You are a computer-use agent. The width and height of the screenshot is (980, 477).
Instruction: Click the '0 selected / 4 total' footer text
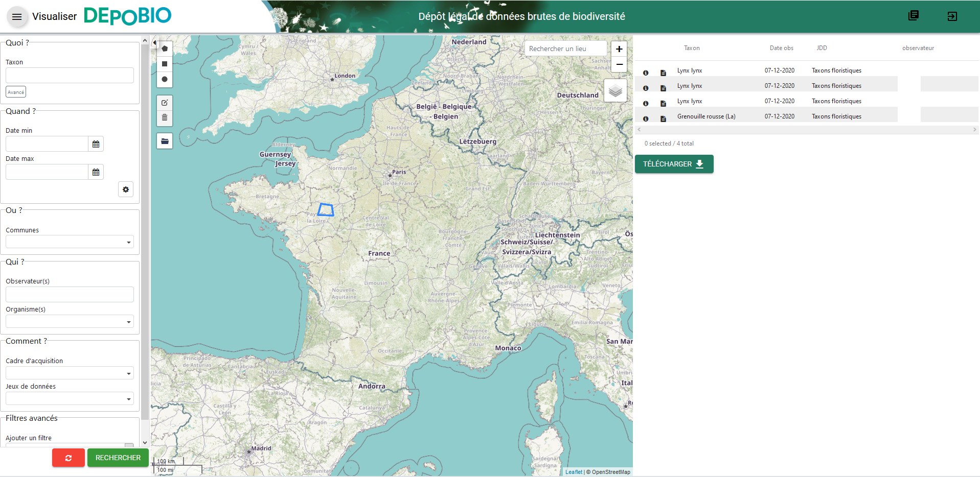click(x=669, y=144)
